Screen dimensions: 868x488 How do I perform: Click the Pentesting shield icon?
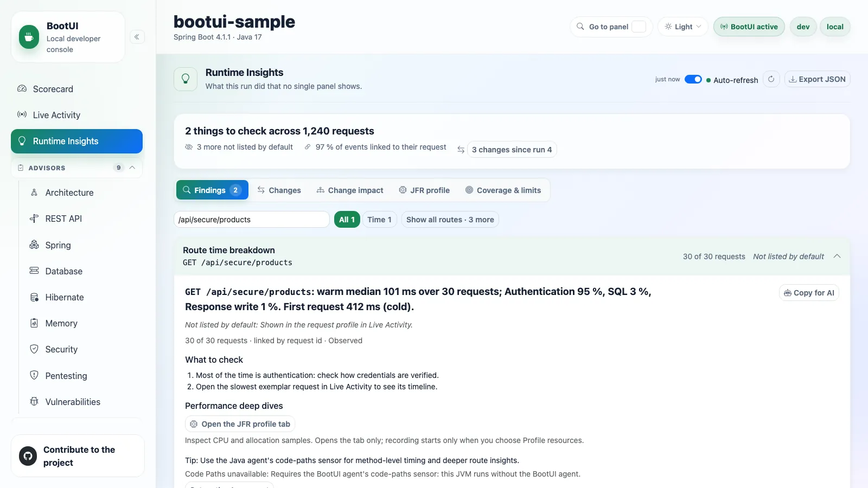pos(34,375)
